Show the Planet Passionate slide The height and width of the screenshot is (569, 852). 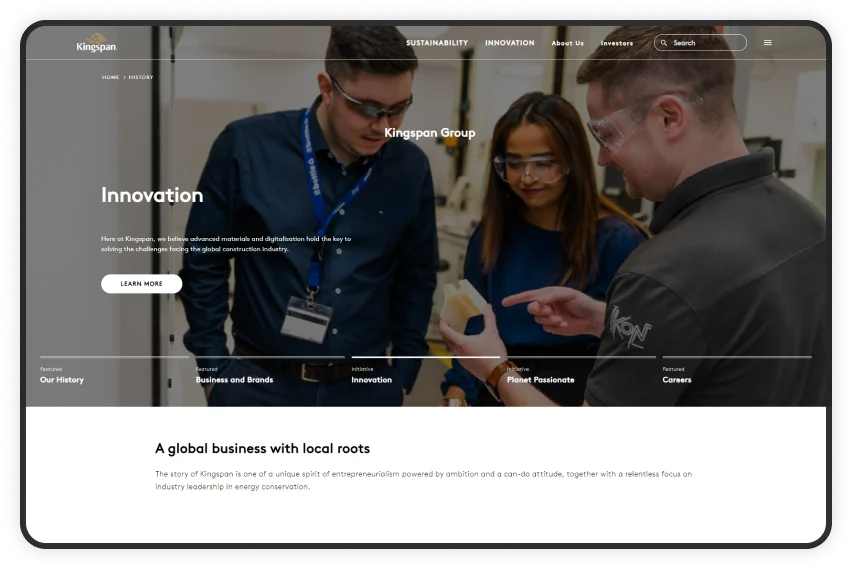pyautogui.click(x=540, y=380)
